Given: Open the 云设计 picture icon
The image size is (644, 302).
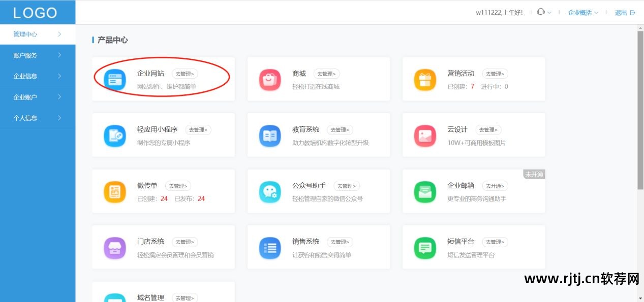Looking at the screenshot, I should [x=425, y=136].
